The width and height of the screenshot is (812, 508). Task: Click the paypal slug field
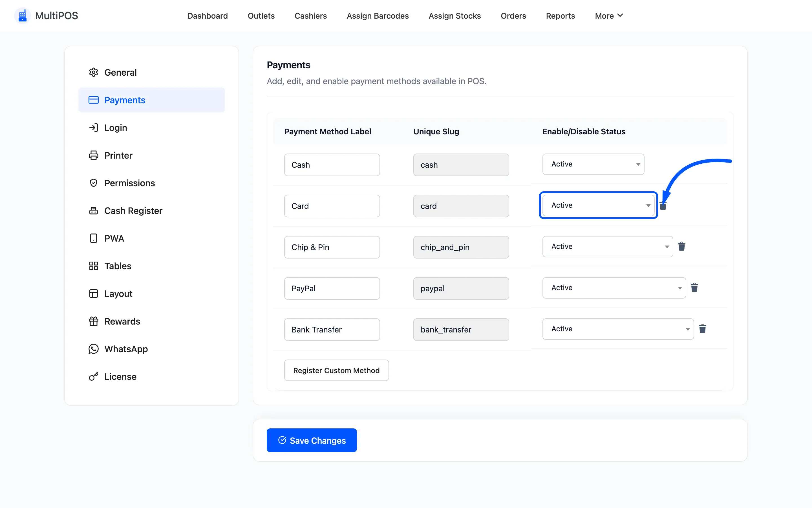click(461, 288)
